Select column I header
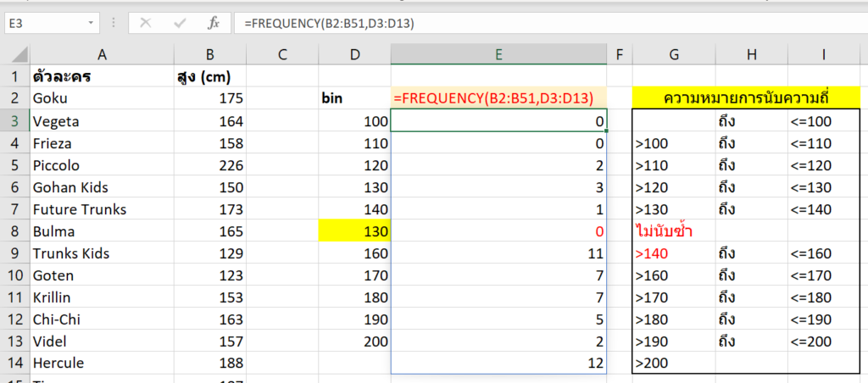 point(824,54)
